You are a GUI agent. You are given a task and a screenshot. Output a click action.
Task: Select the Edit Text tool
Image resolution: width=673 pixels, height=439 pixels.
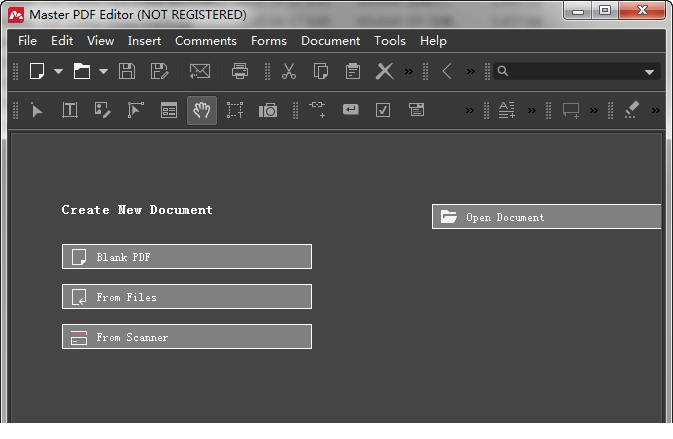[x=70, y=110]
